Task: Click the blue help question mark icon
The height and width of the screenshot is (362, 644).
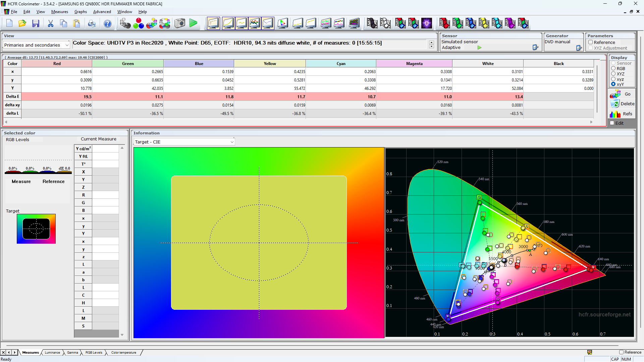Action: point(107,23)
